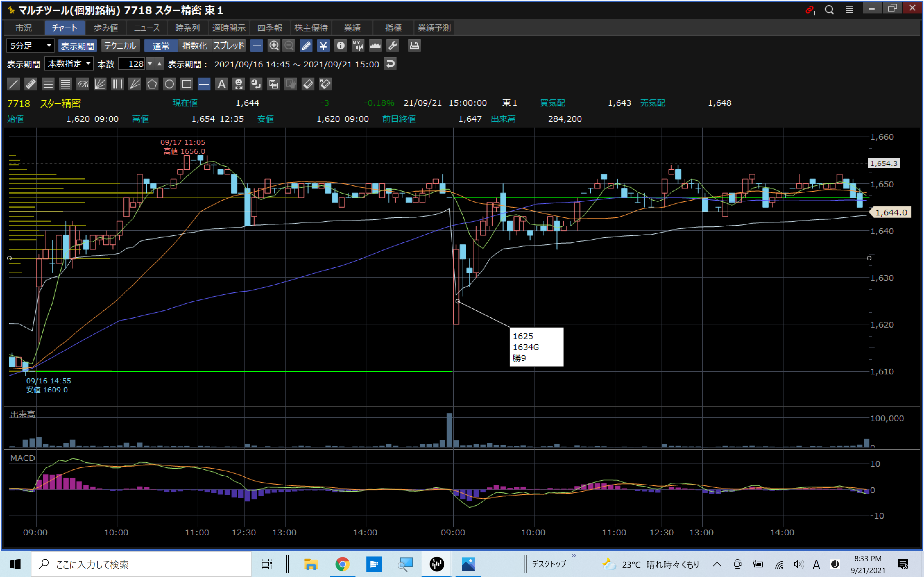Screen dimensions: 924x577
Task: Select the text annotation 'A' tool
Action: [221, 84]
